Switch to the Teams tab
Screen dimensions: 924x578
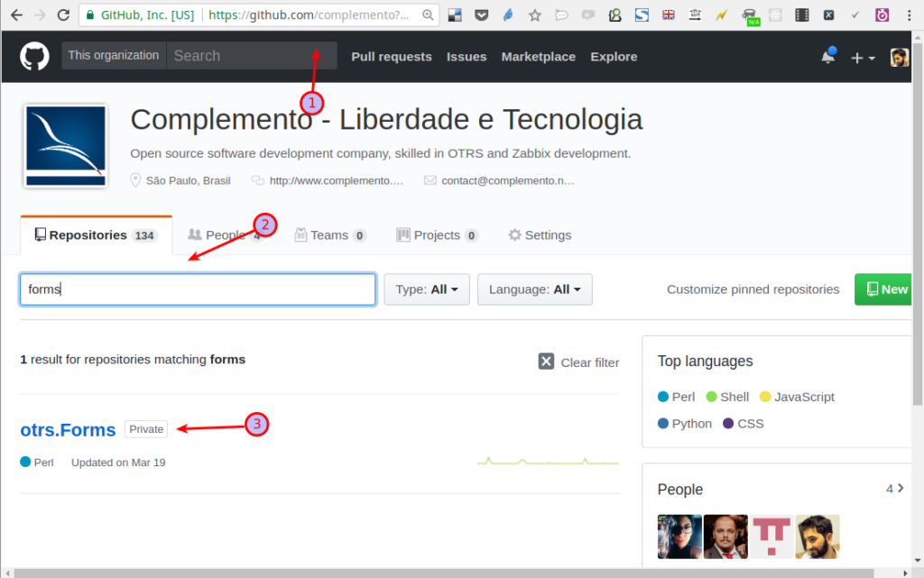(330, 235)
